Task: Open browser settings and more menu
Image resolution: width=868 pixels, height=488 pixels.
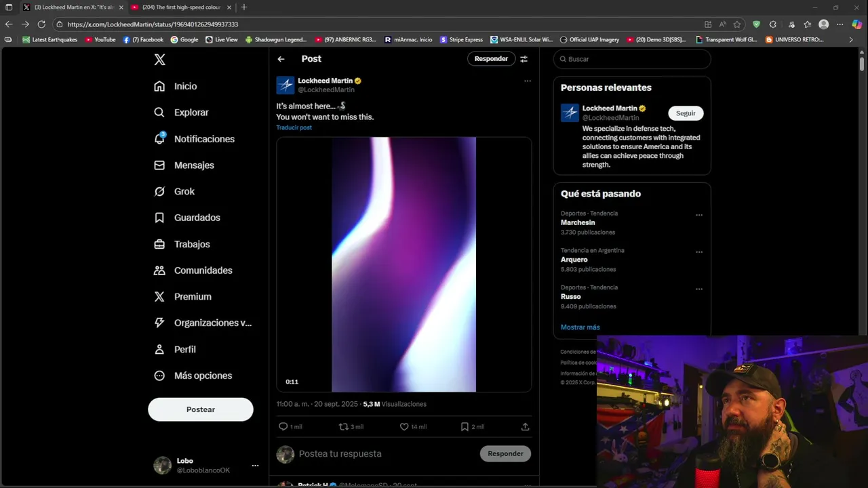Action: click(840, 24)
